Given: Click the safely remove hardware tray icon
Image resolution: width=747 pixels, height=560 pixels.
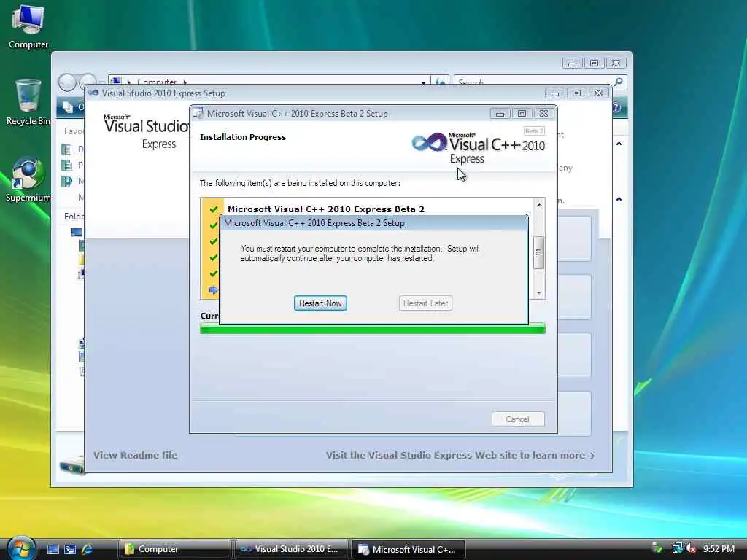Looking at the screenshot, I should coord(657,549).
